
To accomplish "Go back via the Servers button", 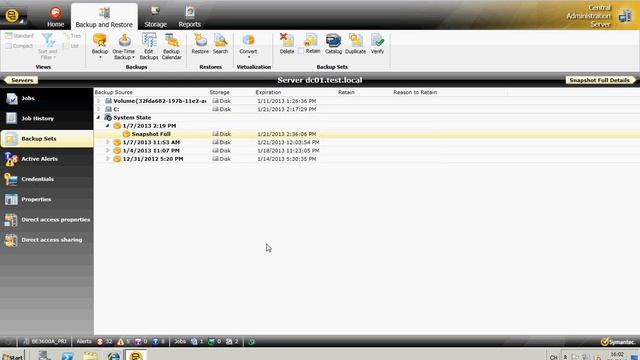I will 21,80.
